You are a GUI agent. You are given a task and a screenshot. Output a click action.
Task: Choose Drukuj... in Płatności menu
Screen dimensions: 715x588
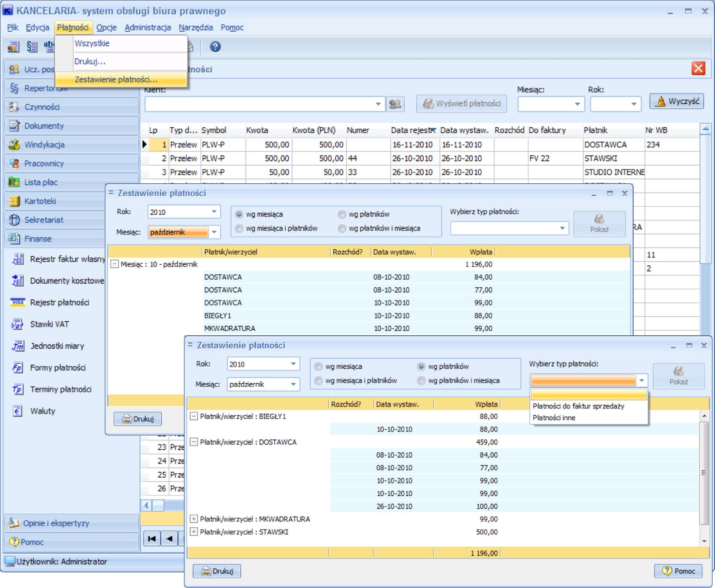pyautogui.click(x=121, y=61)
